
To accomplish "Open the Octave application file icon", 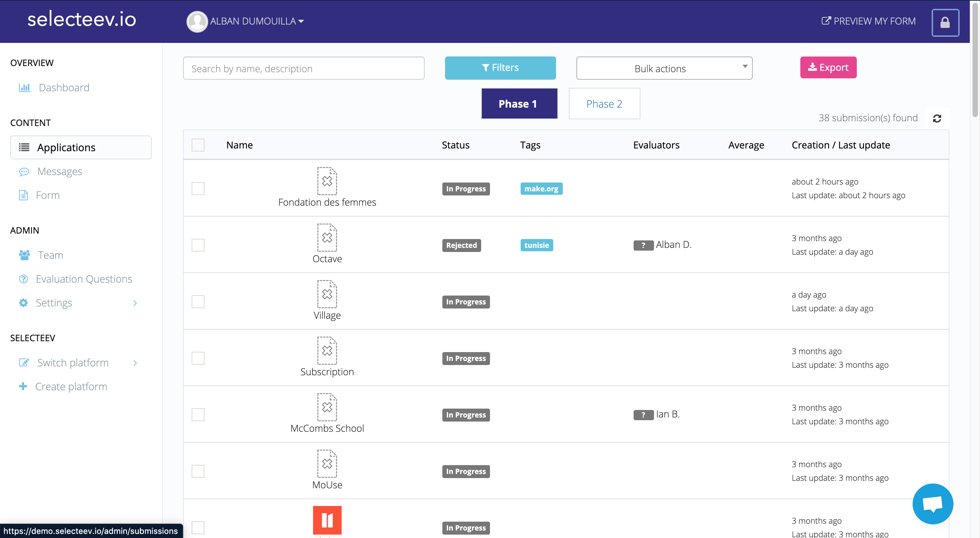I will click(x=327, y=238).
